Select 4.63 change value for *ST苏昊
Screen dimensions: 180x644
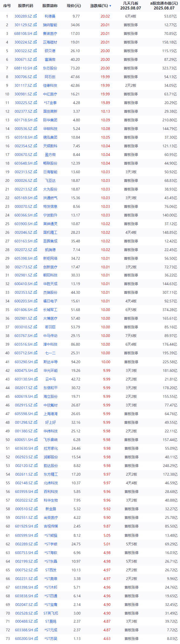coord(107,639)
